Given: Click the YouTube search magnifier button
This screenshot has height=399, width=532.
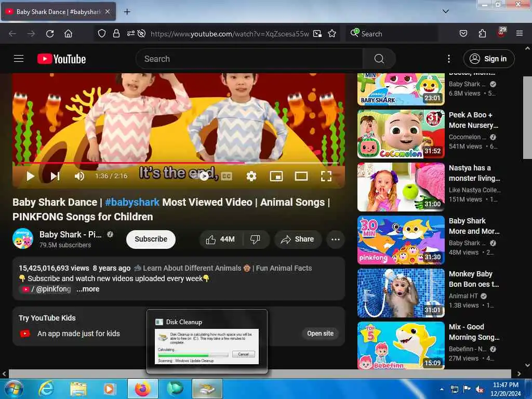Looking at the screenshot, I should 379,59.
